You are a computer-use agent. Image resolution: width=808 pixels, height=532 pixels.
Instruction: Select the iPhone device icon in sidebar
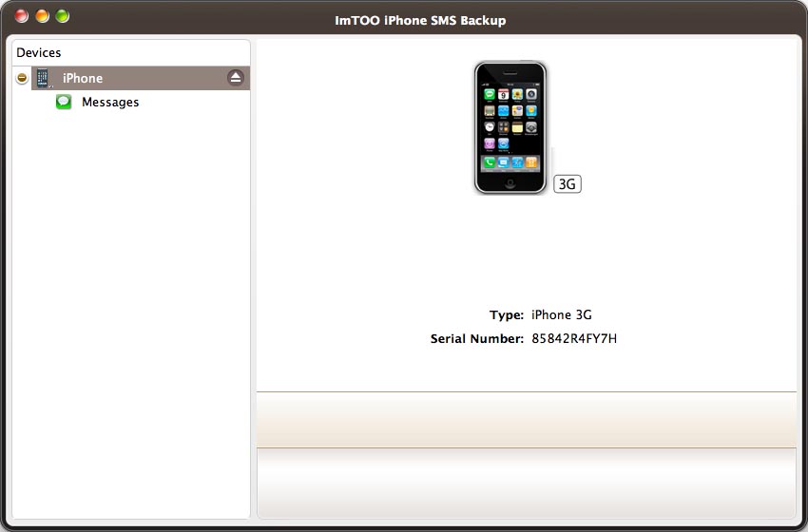click(x=44, y=78)
